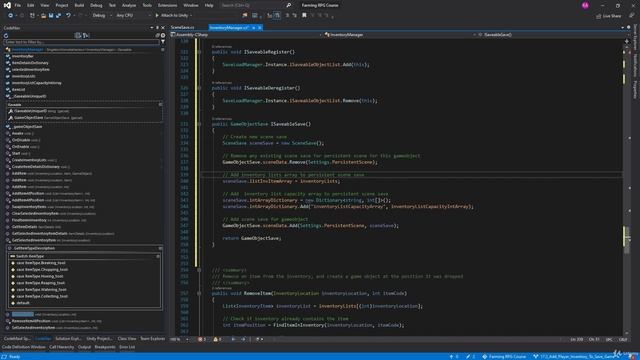Click the user account avatar icon
The image size is (640, 360).
click(585, 5)
